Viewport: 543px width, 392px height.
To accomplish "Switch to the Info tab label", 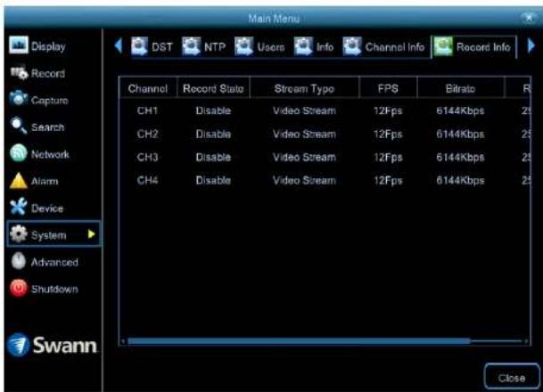I will pyautogui.click(x=325, y=46).
